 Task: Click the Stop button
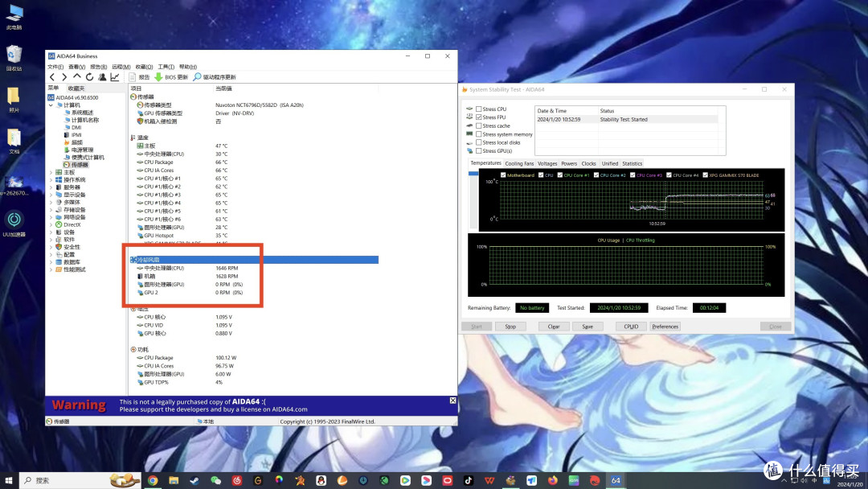tap(510, 327)
